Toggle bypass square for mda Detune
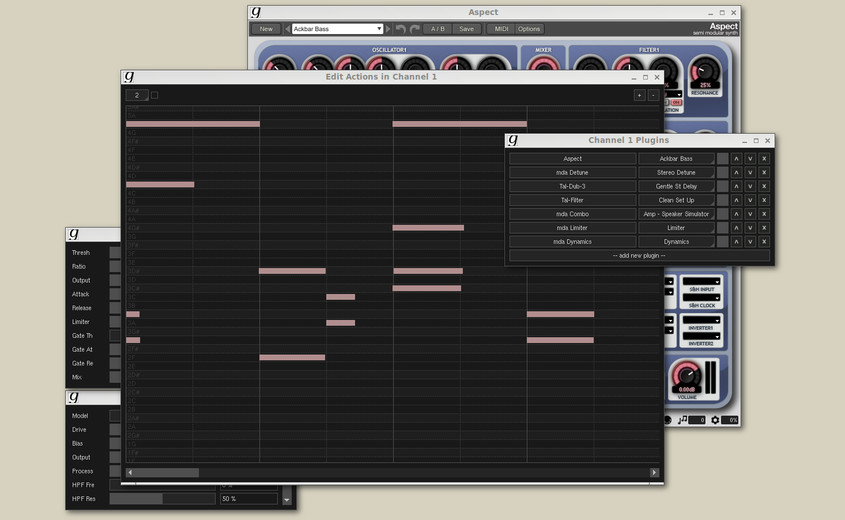The image size is (845, 520). 723,172
